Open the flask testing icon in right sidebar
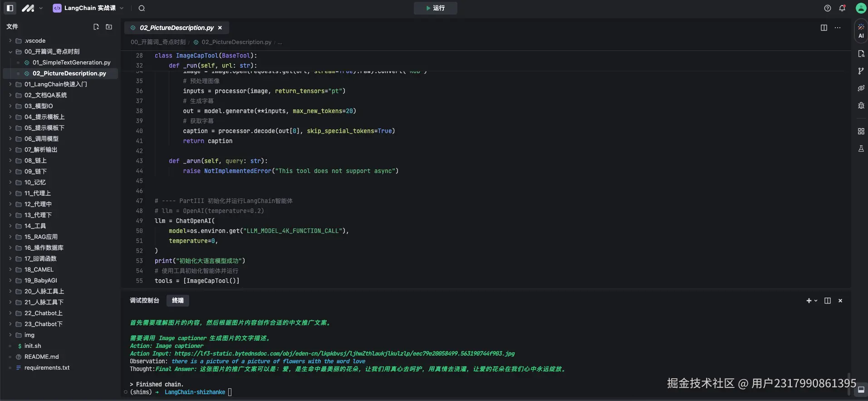868x401 pixels. pos(861,149)
